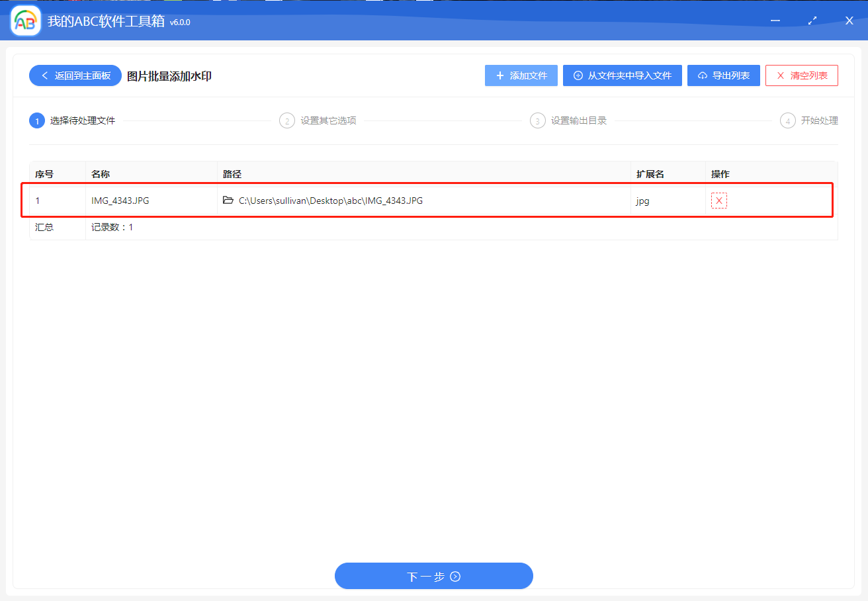Maximize the window using the title bar icon
Image resolution: width=868 pixels, height=601 pixels.
[812, 21]
